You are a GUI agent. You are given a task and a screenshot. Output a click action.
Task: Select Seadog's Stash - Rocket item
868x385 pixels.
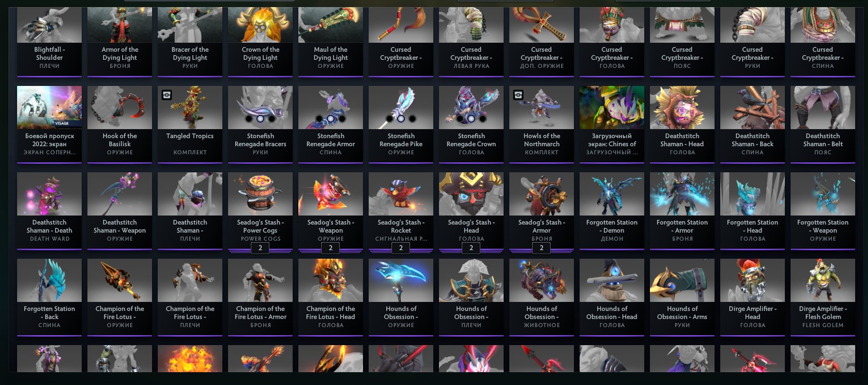click(x=401, y=210)
